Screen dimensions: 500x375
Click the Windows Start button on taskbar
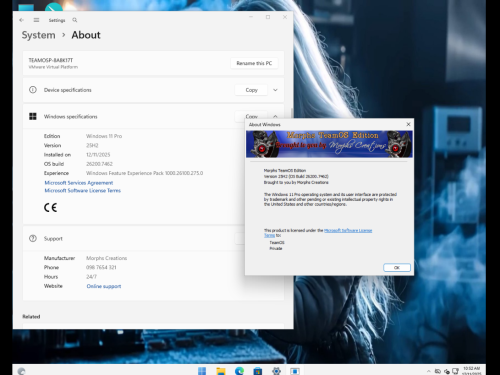(x=202, y=371)
